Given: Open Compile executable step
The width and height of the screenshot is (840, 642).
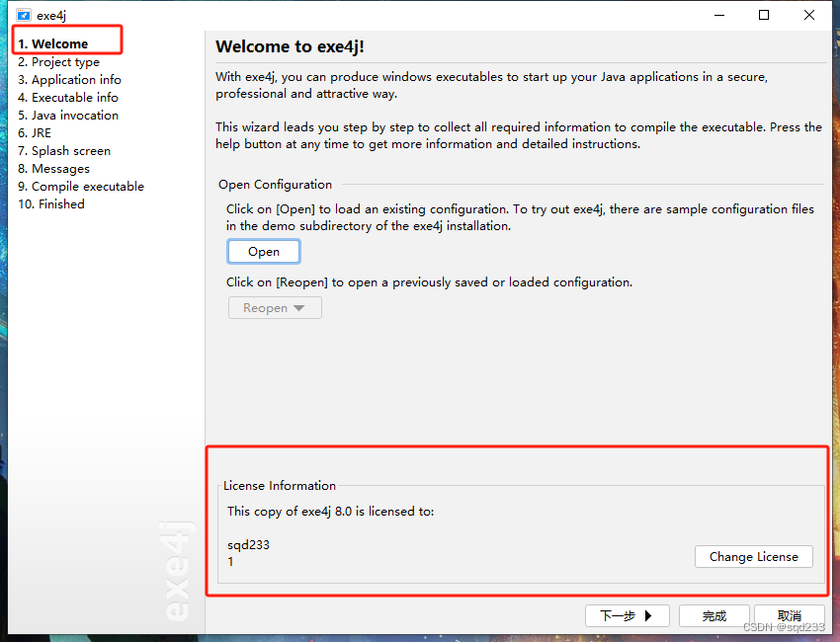Looking at the screenshot, I should point(81,187).
